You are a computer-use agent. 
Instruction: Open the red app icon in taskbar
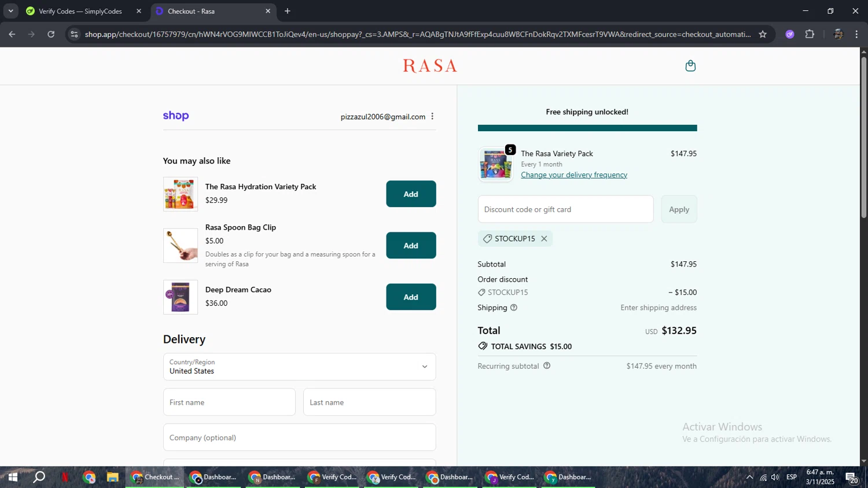(x=65, y=477)
